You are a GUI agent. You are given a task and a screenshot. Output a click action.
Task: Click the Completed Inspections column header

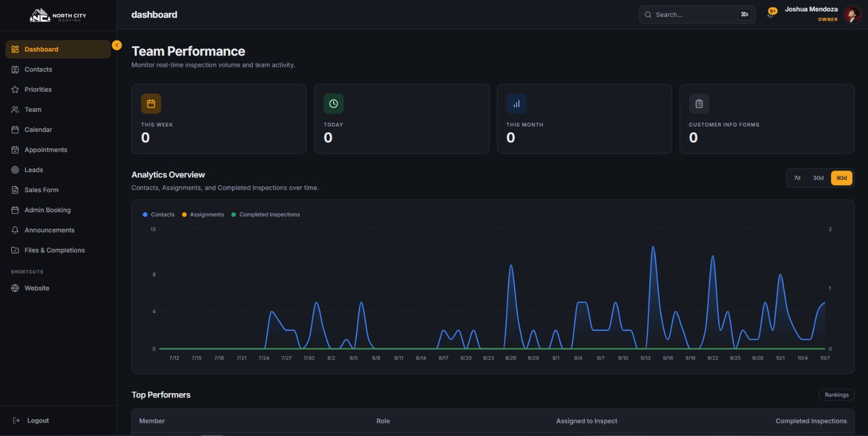pyautogui.click(x=811, y=421)
